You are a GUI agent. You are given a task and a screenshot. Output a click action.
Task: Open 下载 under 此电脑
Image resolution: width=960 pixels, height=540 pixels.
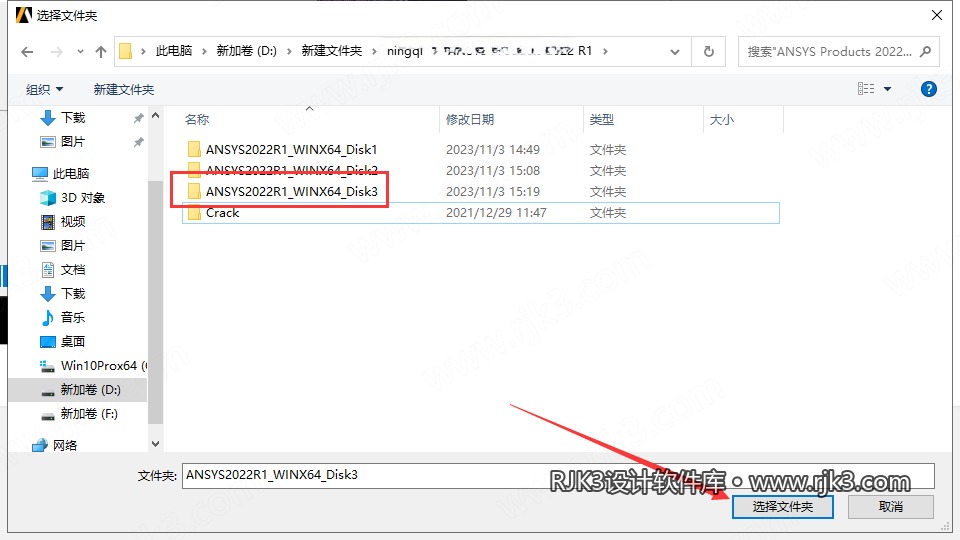point(73,293)
